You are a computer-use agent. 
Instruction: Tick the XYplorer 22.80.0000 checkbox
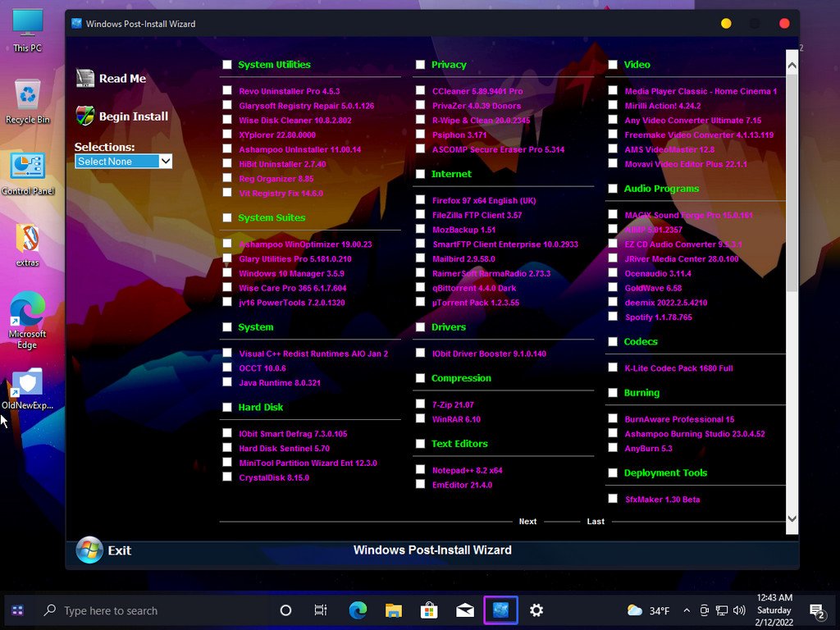point(227,135)
